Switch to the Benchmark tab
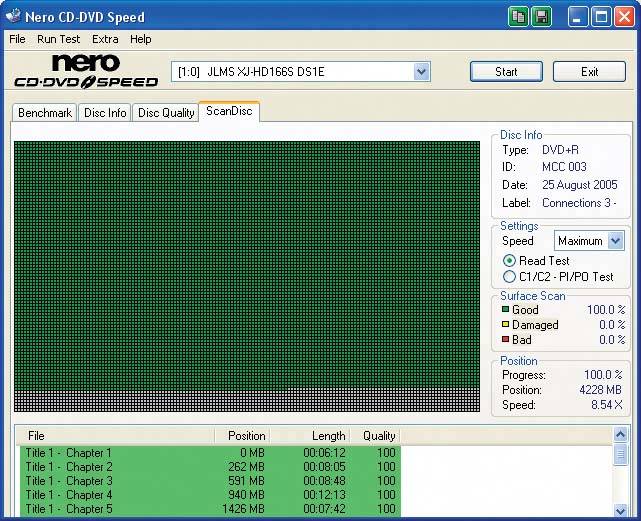Viewport: 641px width, 521px height. point(45,113)
